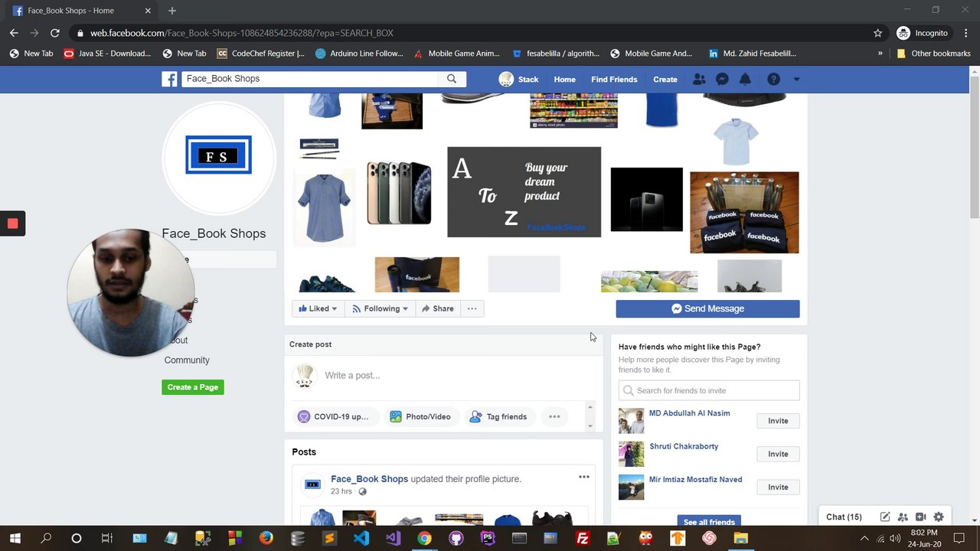
Task: Open post options on the profile picture post
Action: (x=584, y=477)
